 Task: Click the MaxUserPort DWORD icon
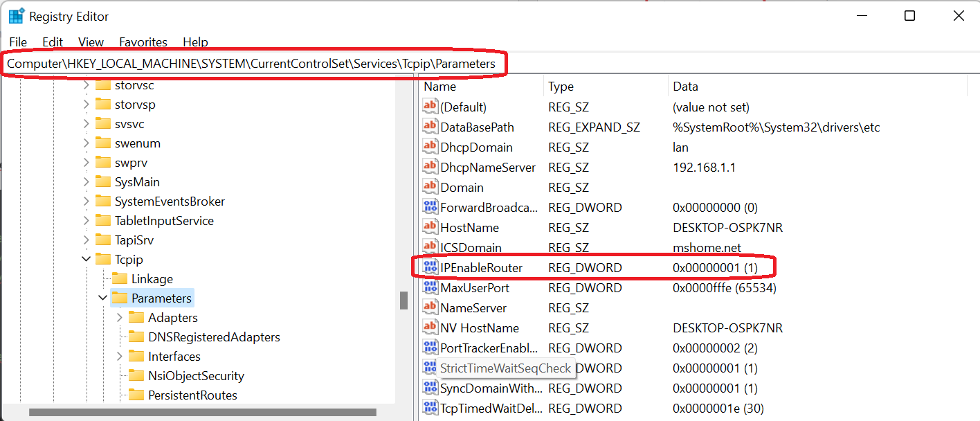pos(430,288)
